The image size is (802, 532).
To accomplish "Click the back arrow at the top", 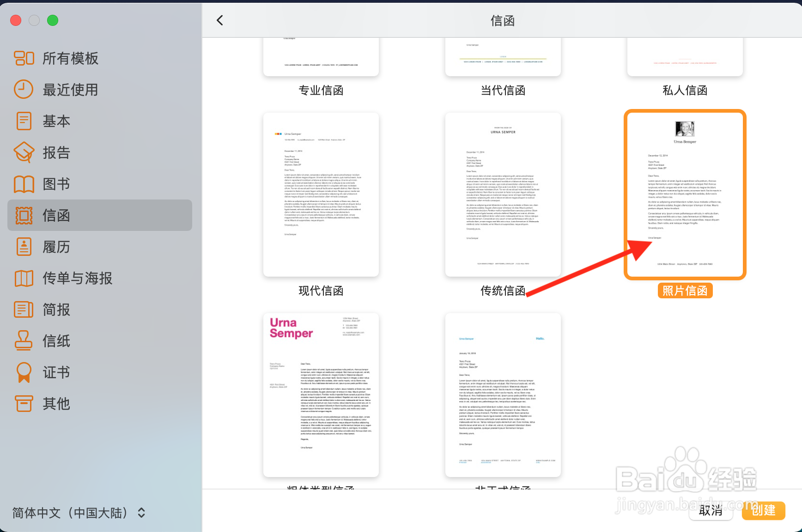I will click(x=220, y=20).
